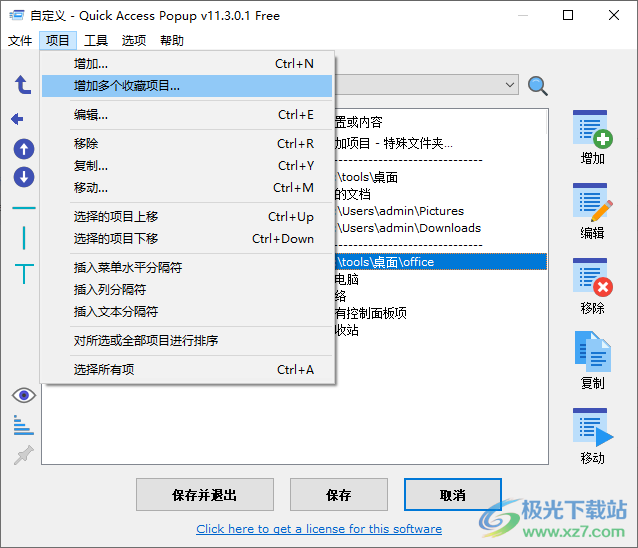
Task: Click the gray pushpin icon
Action: [x=24, y=455]
